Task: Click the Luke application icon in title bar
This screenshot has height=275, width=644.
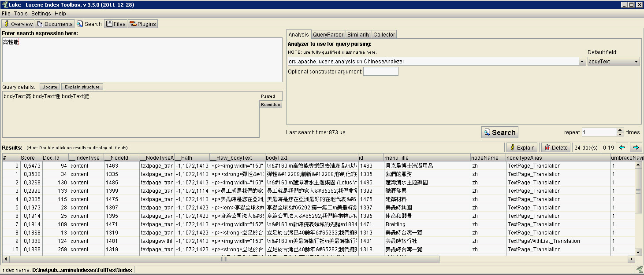Action: coord(5,5)
